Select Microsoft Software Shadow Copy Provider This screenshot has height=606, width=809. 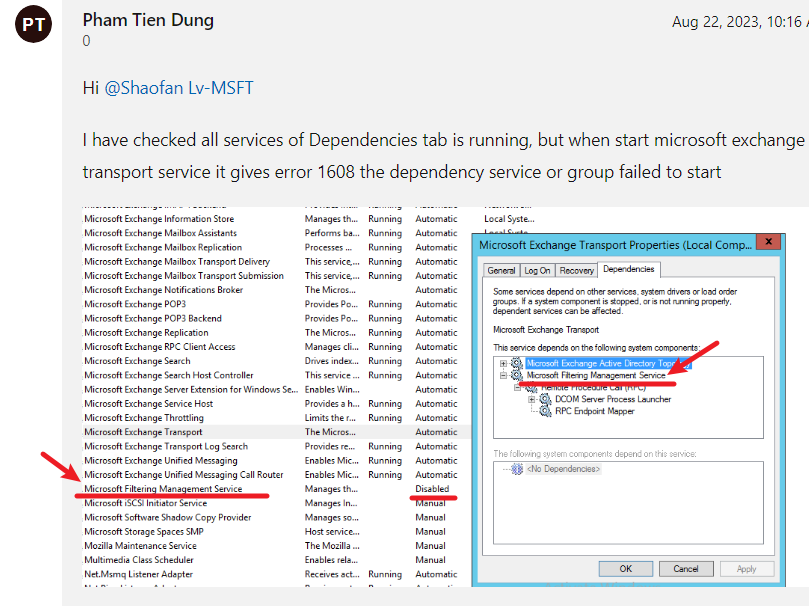pos(168,517)
